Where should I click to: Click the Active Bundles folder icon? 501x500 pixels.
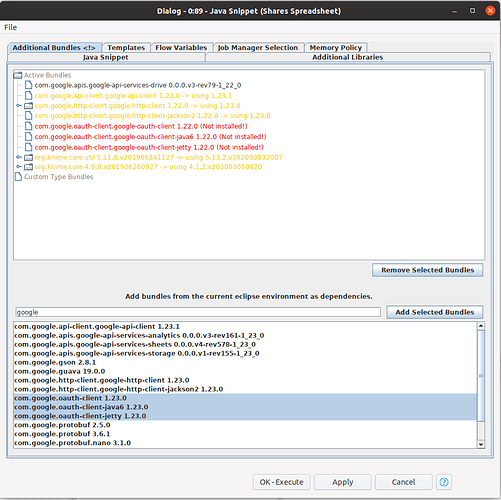point(18,75)
